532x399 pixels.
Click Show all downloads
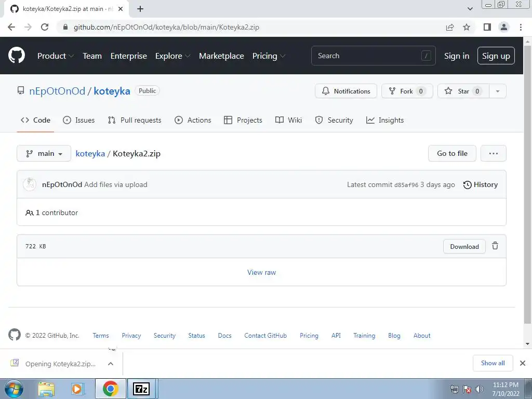493,363
